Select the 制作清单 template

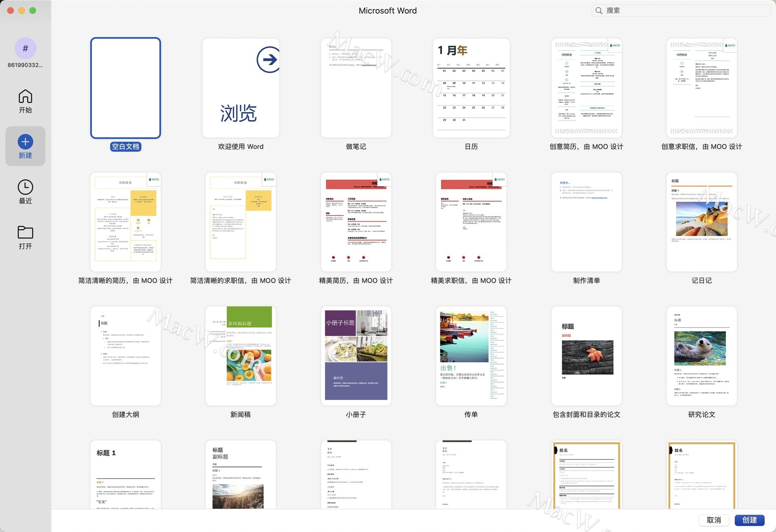coord(586,222)
